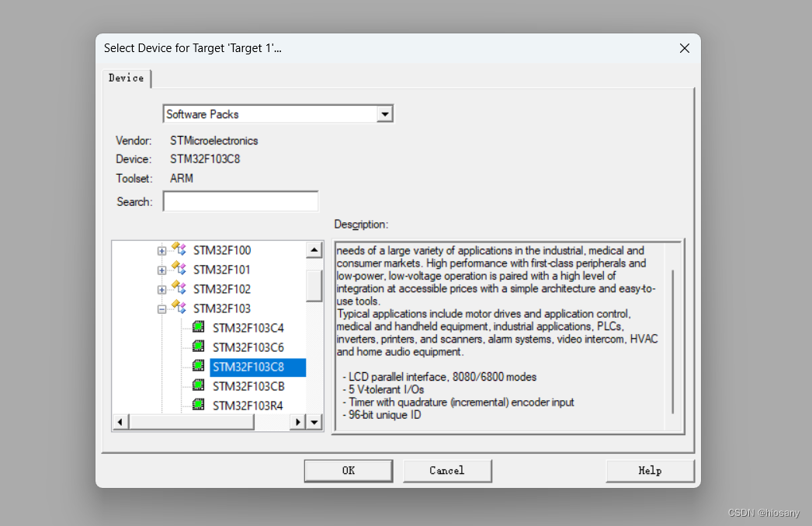Click the chip icon beside STM32F103CB
812x526 pixels.
click(198, 385)
